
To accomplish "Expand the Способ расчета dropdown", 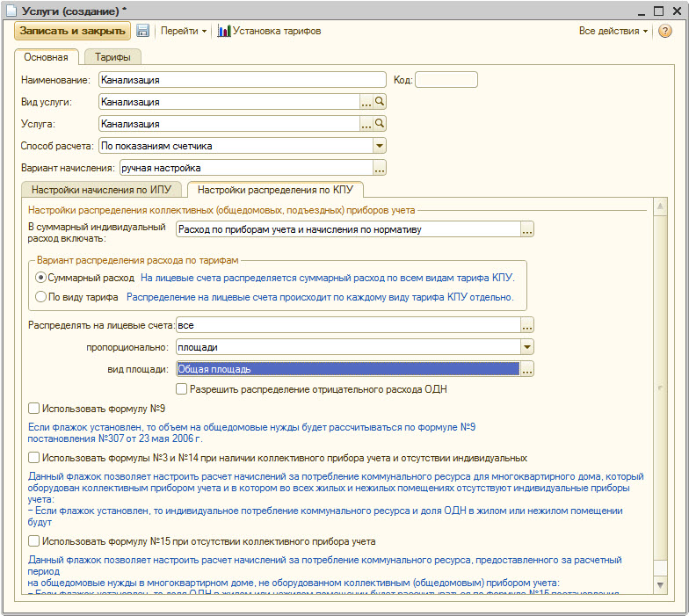I will click(x=380, y=146).
